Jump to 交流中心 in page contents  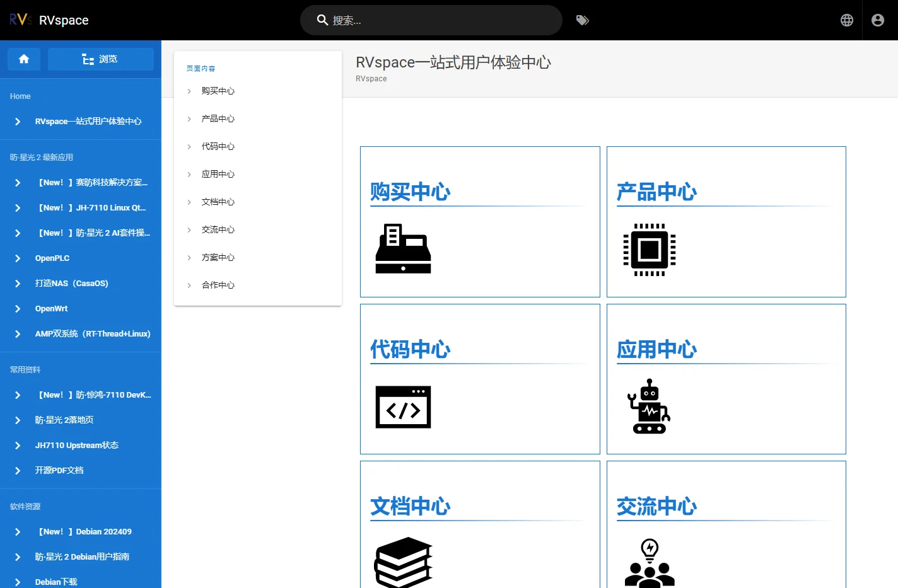218,230
